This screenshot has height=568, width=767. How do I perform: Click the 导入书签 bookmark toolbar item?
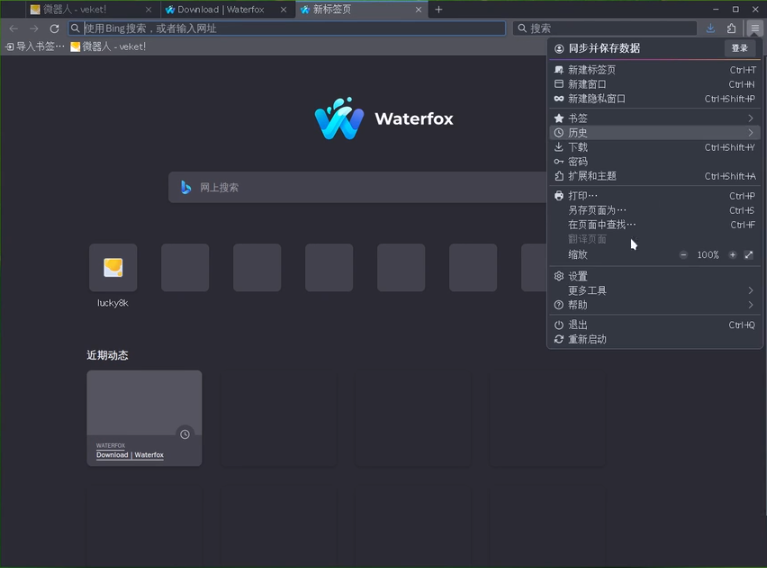tap(35, 46)
